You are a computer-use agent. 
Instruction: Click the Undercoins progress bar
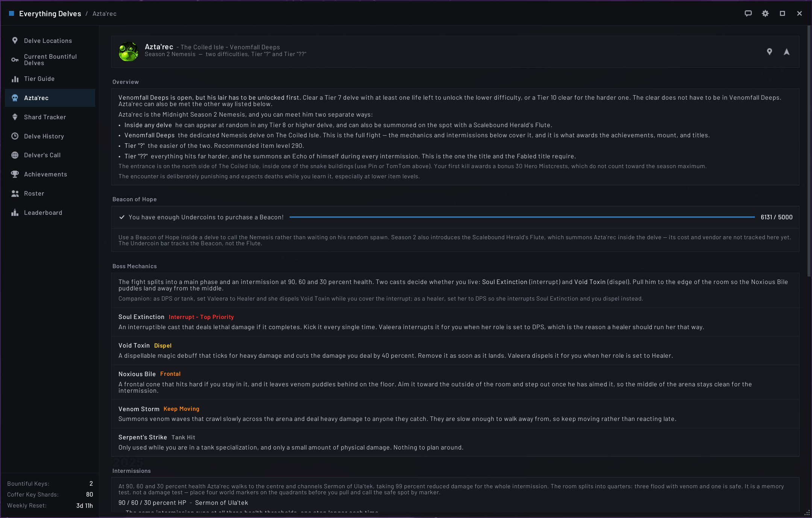pyautogui.click(x=522, y=217)
